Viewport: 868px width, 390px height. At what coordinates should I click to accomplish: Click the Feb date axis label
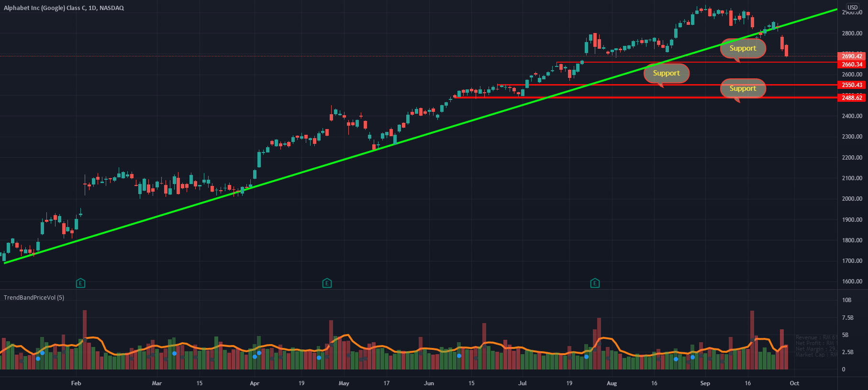76,383
